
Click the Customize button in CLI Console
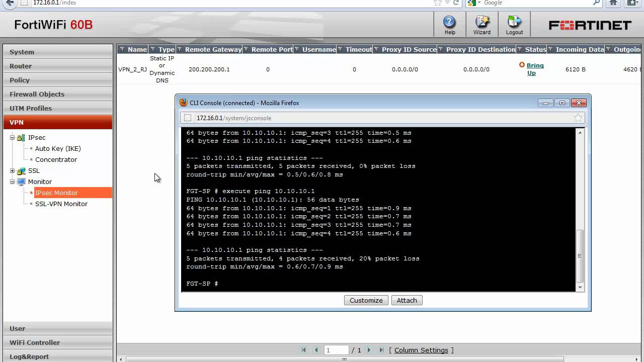(x=366, y=300)
